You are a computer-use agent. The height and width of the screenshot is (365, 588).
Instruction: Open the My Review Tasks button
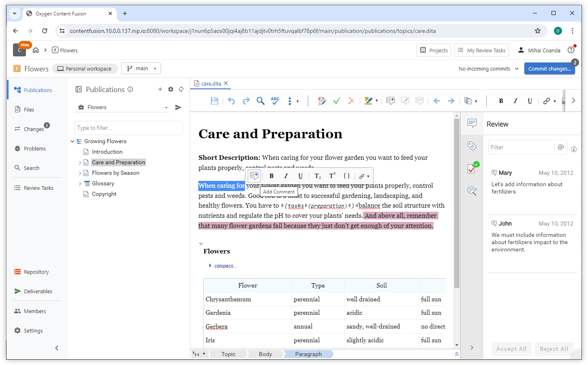481,50
